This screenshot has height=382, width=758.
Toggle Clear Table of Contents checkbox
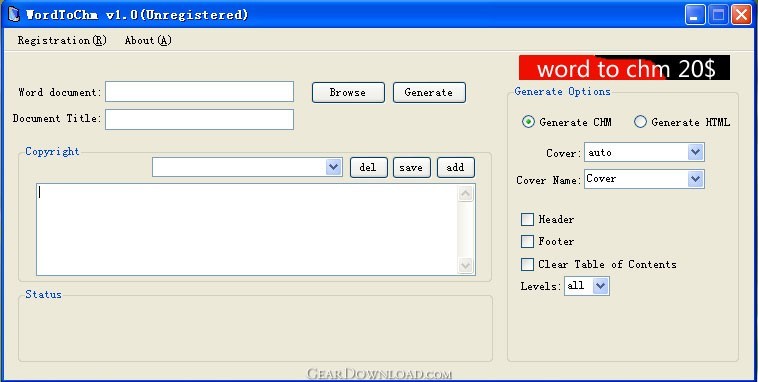(x=527, y=264)
